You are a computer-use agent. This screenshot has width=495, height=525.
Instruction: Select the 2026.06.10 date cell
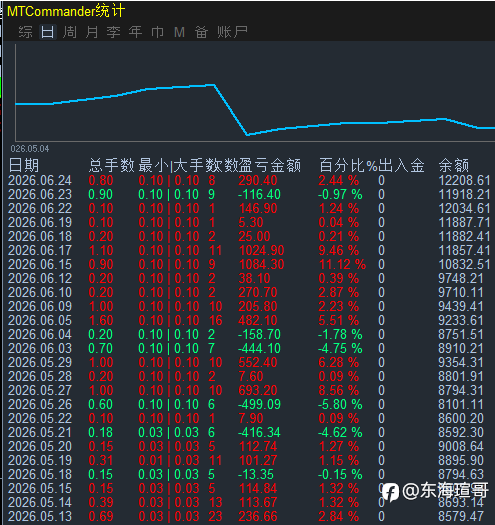click(40, 293)
